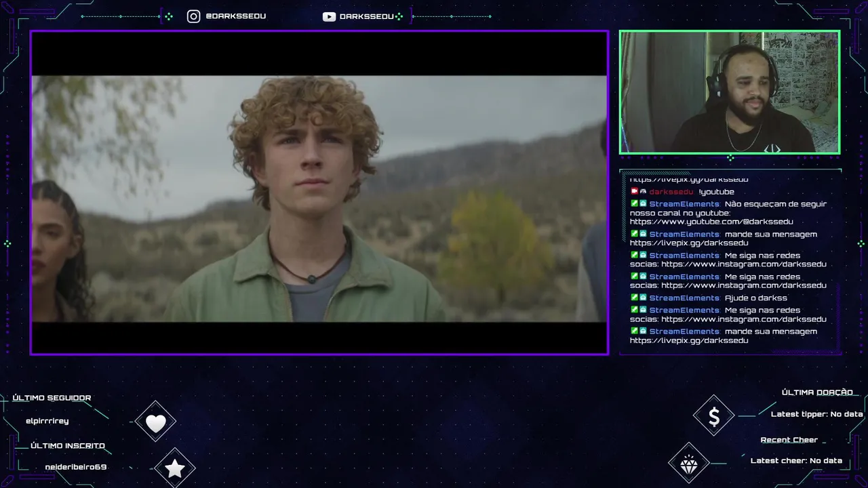Click the diamond cheer icon
Viewport: 868px width, 488px height.
coord(689,463)
